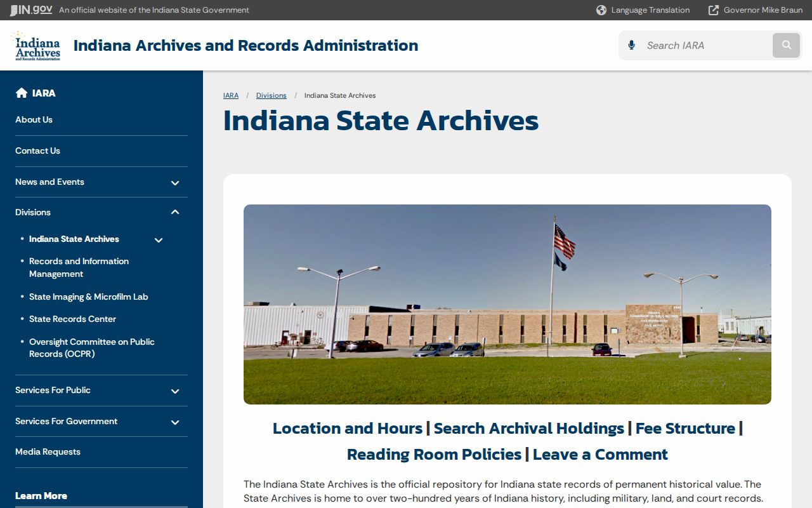Click the Services For Government label

(x=66, y=421)
